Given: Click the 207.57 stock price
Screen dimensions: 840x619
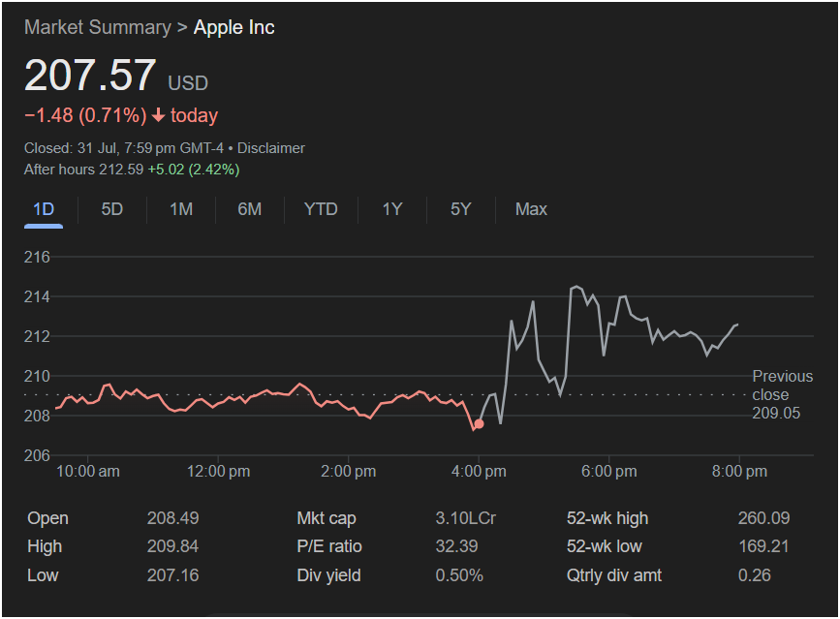Looking at the screenshot, I should (x=90, y=75).
